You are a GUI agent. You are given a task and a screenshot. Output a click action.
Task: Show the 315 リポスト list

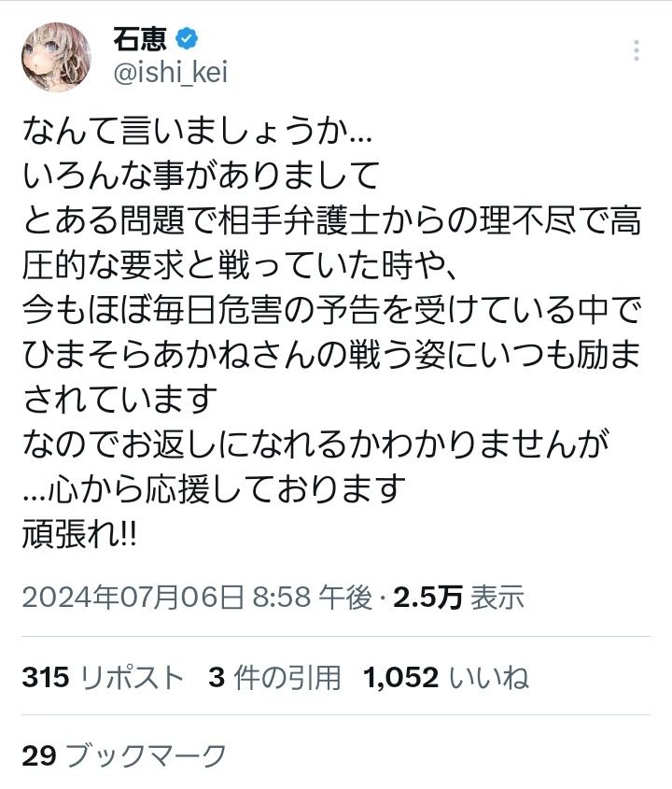pyautogui.click(x=103, y=677)
